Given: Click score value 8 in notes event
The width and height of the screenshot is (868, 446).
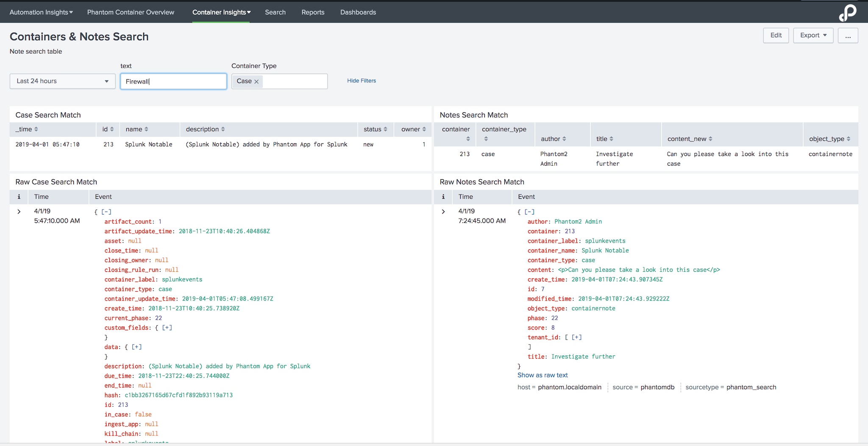Looking at the screenshot, I should [x=553, y=328].
